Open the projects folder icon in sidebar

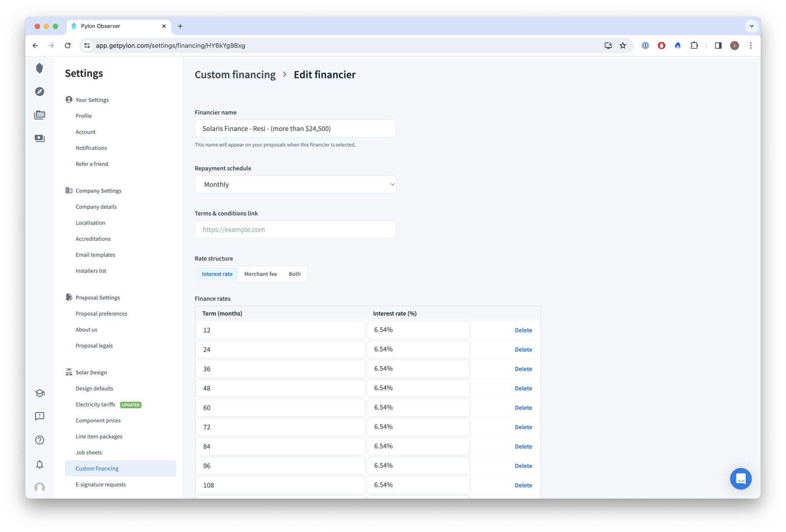40,115
